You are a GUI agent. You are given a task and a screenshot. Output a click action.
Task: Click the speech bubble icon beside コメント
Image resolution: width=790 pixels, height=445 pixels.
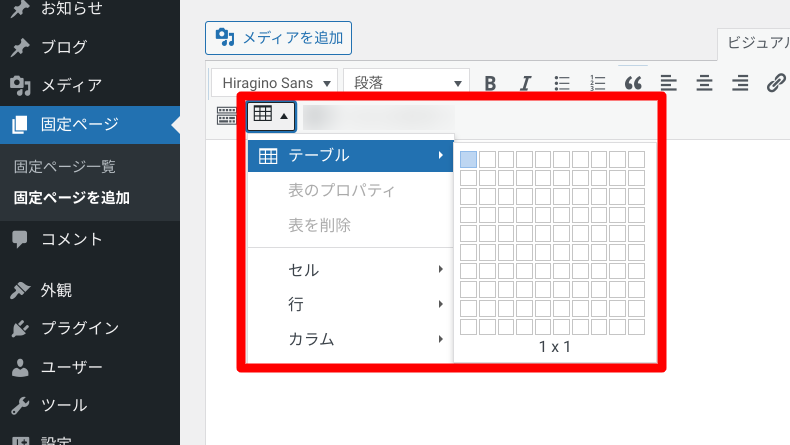(20, 239)
